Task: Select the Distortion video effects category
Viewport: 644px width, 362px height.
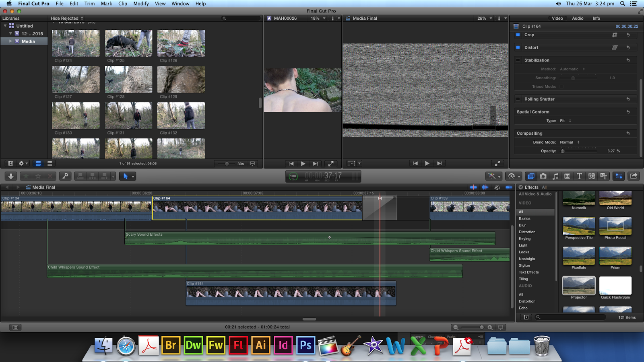Action: tap(527, 232)
